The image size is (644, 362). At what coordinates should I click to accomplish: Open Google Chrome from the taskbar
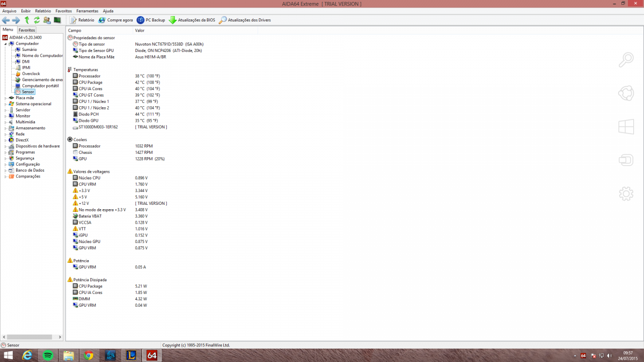click(x=89, y=356)
